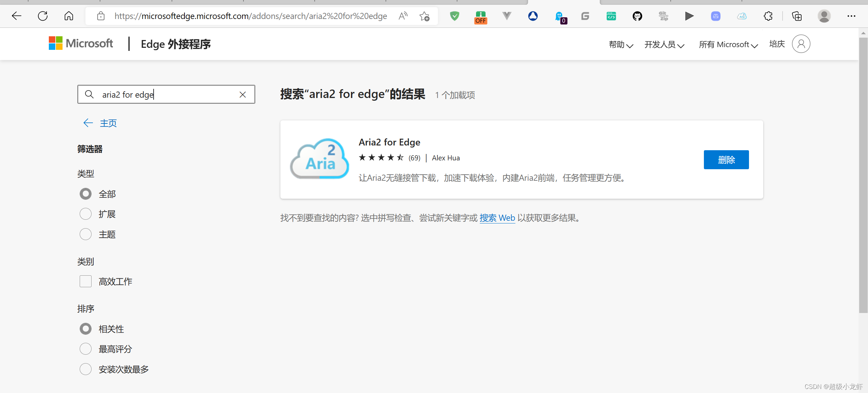Open the gray G extension icon
Image resolution: width=868 pixels, height=393 pixels.
(585, 16)
